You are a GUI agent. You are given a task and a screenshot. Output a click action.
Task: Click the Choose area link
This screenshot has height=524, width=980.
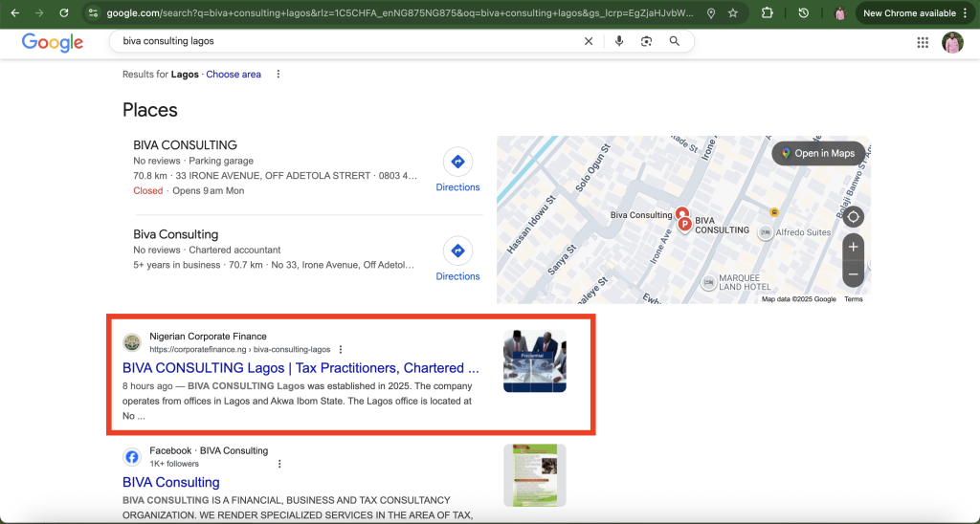coord(234,75)
